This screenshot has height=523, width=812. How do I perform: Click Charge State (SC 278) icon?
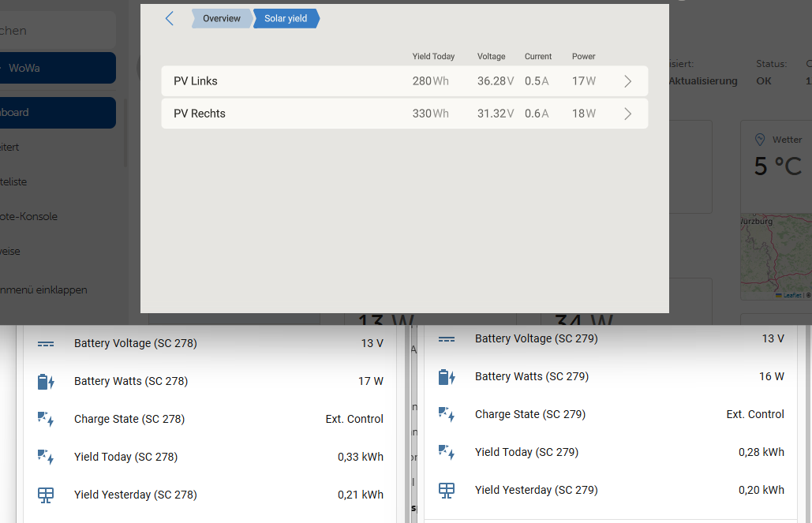click(46, 420)
